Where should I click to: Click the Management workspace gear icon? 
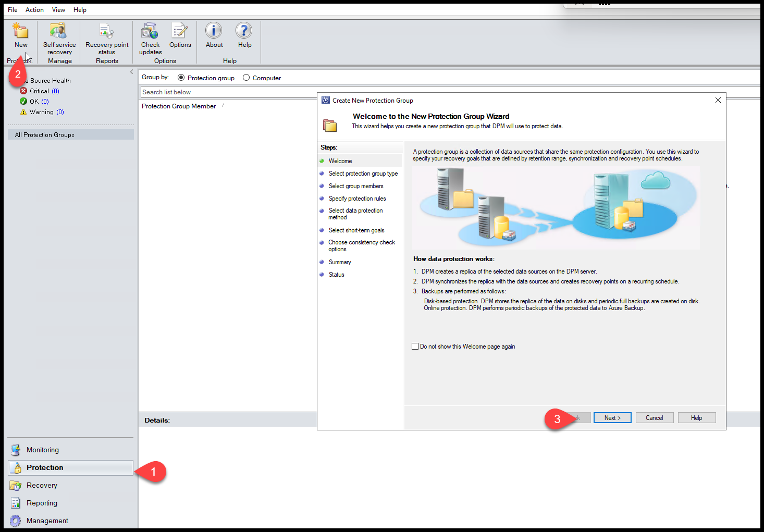(x=16, y=521)
